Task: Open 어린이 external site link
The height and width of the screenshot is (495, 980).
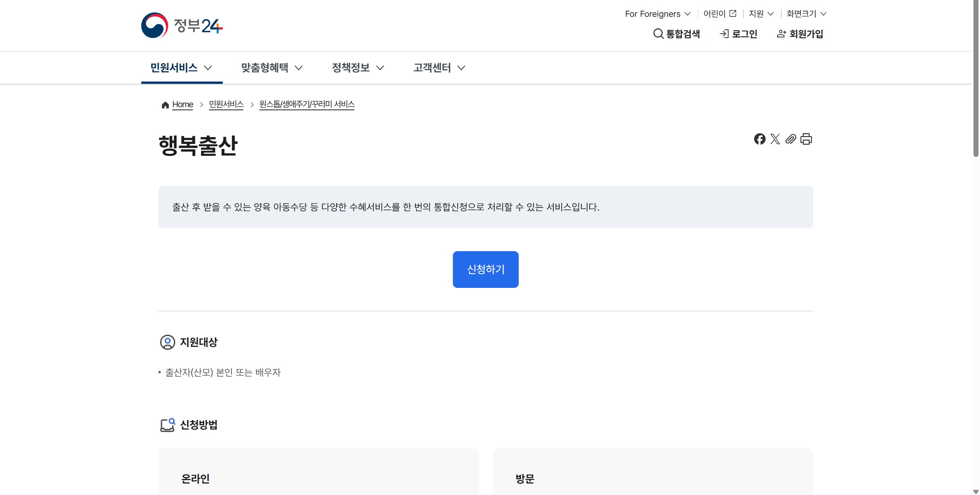Action: tap(720, 14)
